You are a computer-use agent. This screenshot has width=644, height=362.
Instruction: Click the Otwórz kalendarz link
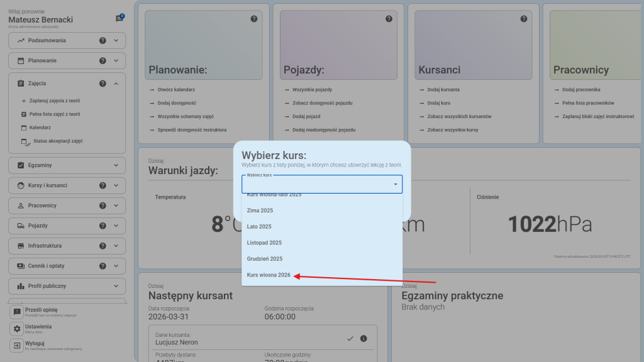[176, 90]
